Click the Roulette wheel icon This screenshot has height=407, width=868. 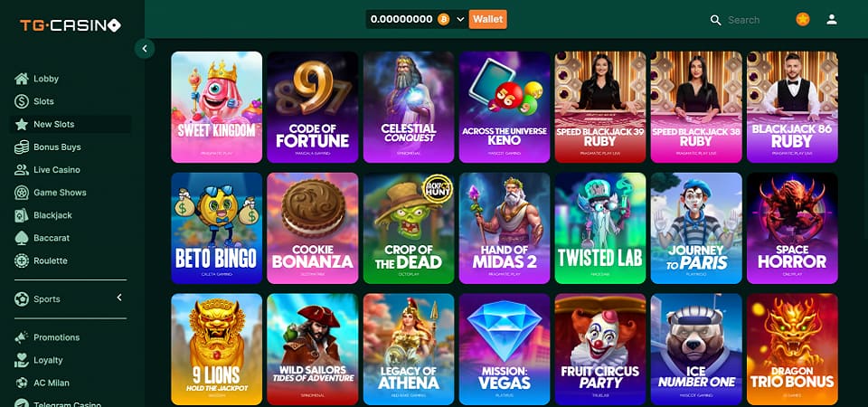[22, 260]
